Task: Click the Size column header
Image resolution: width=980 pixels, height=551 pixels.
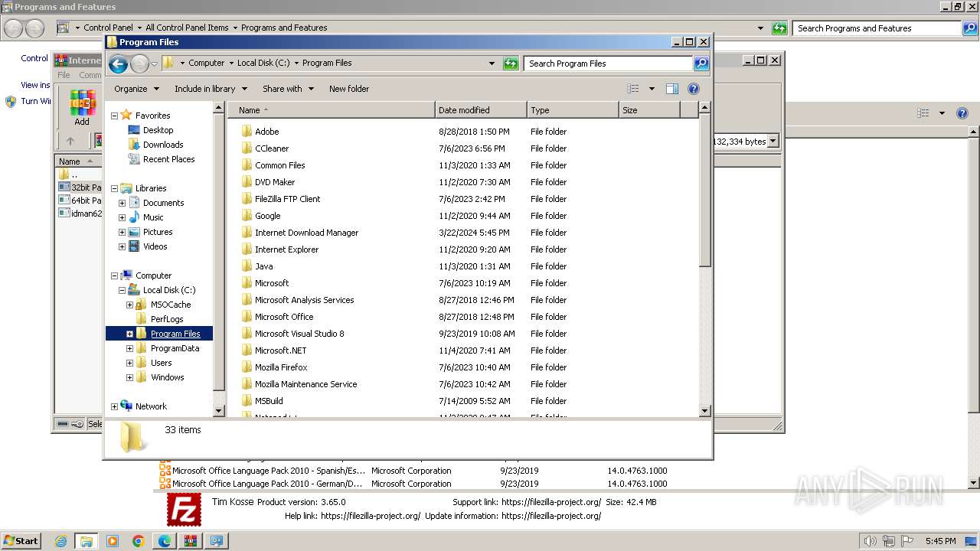Action: [649, 110]
